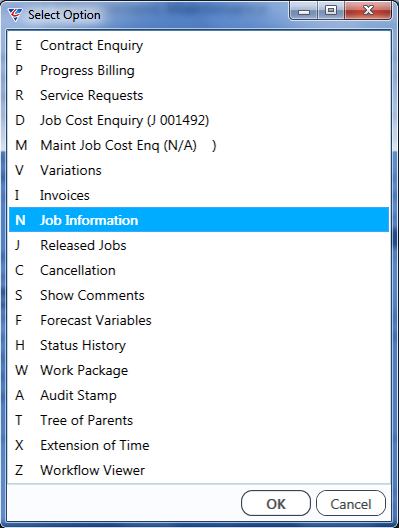
Task: Click the highlighted Job Information row
Action: coord(199,220)
